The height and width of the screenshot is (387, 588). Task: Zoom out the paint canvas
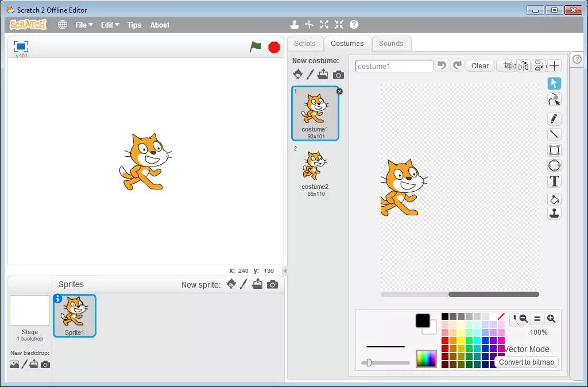click(524, 318)
